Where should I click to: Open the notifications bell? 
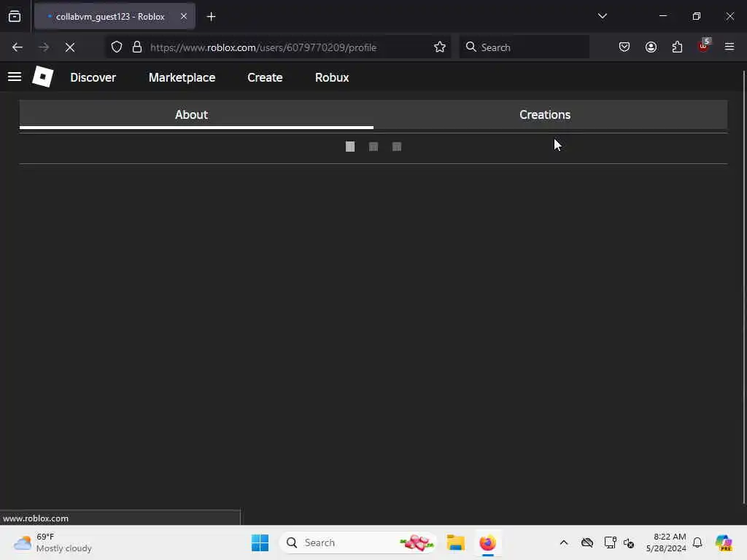pyautogui.click(x=697, y=542)
